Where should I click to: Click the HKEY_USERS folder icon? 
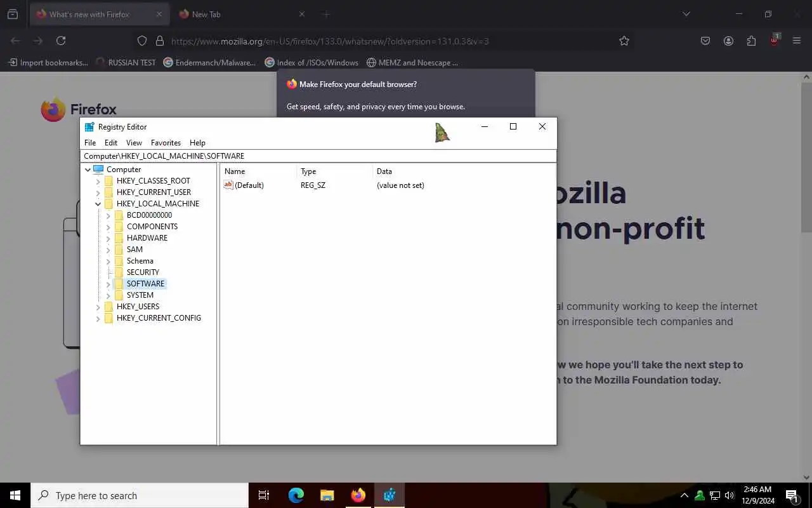108,307
